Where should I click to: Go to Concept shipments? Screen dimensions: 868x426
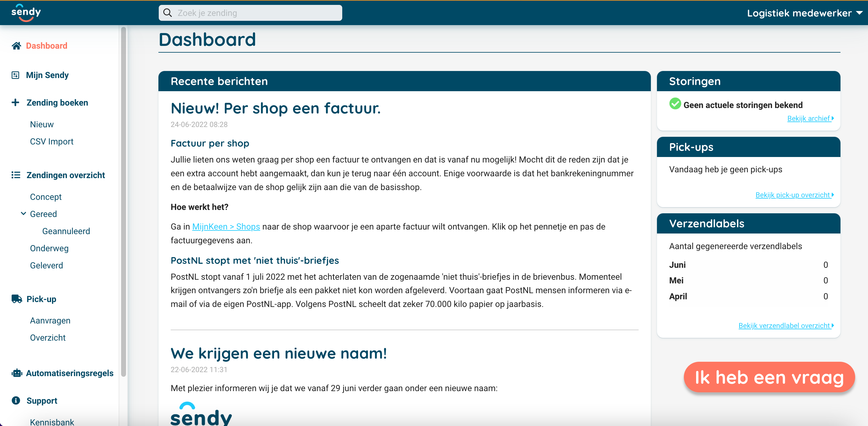46,197
